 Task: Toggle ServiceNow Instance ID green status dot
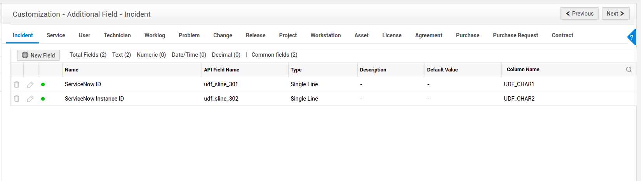click(x=43, y=99)
